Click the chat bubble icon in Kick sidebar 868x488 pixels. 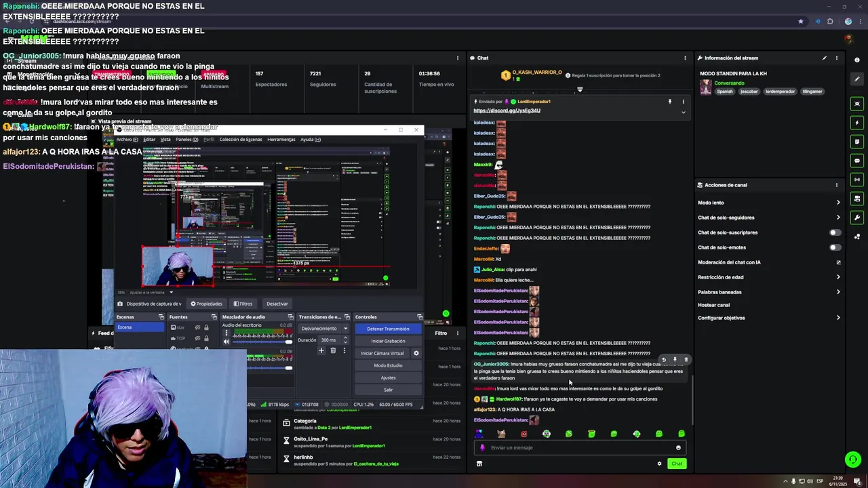[857, 161]
